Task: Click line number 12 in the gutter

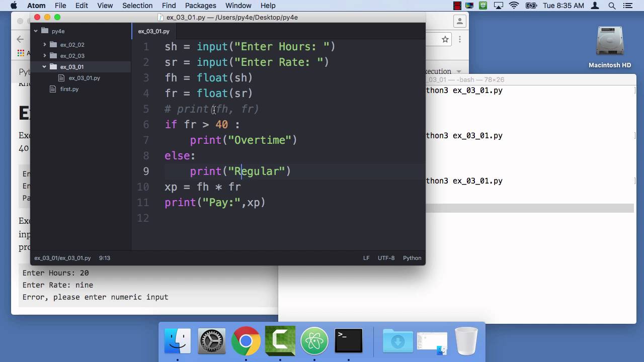Action: 143,218
